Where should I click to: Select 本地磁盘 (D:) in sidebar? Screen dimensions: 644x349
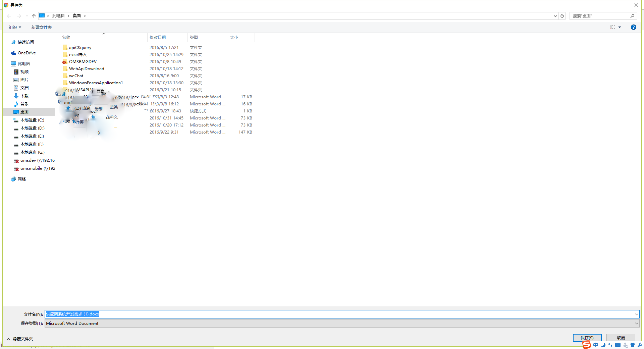click(x=32, y=128)
